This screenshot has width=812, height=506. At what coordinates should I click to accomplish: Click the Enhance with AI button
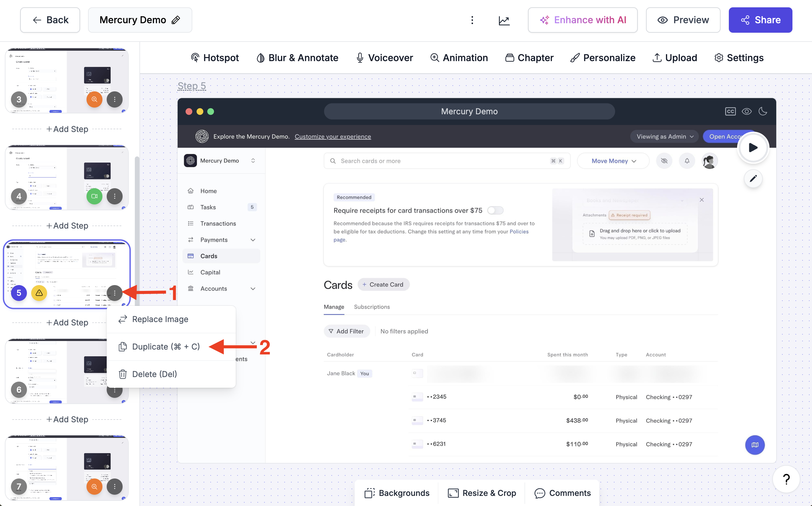[x=583, y=20]
